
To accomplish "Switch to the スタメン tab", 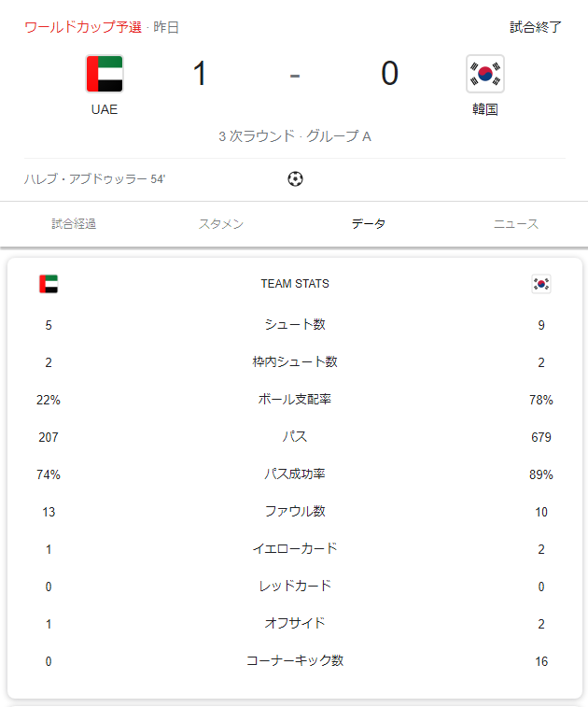I will click(x=221, y=224).
